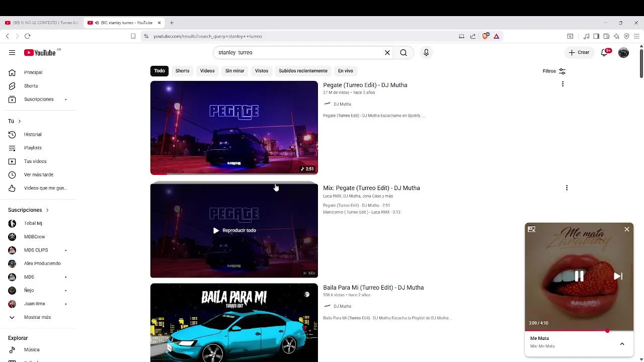The width and height of the screenshot is (644, 362).
Task: Click Reproducir todo on Mix thumbnail
Action: [x=234, y=230]
